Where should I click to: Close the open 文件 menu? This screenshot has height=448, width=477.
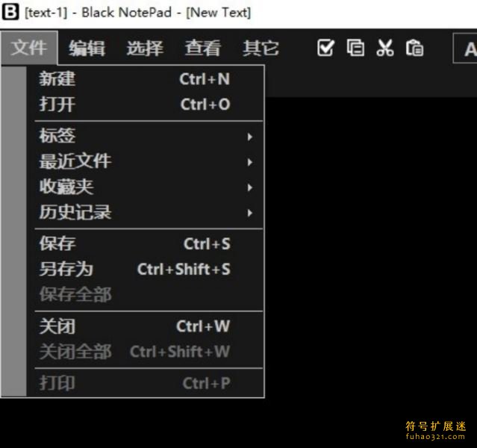29,48
